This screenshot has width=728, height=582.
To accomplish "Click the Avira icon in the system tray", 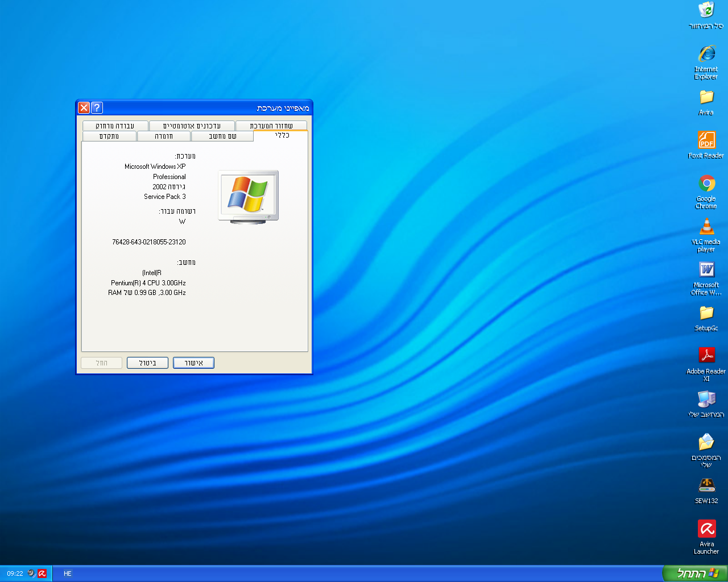I will coord(42,573).
